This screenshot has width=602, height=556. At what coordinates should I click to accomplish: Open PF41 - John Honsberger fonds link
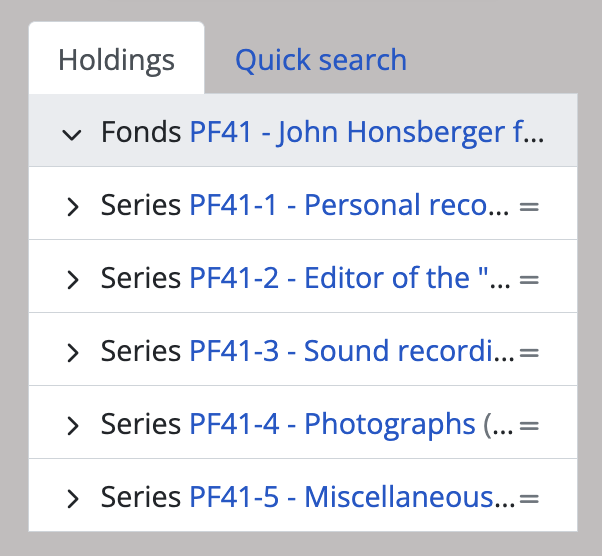(x=366, y=132)
